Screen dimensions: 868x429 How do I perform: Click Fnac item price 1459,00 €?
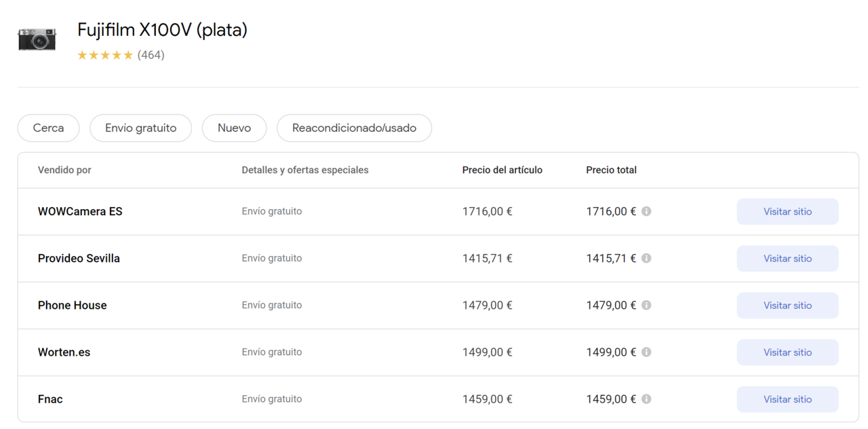(488, 398)
